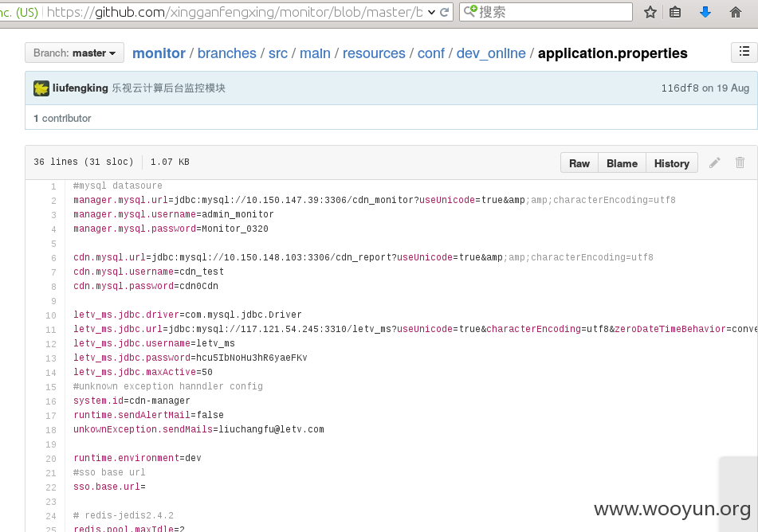The height and width of the screenshot is (532, 758).
Task: Click letv_ms.jdbc.driver line text
Action: (187, 315)
